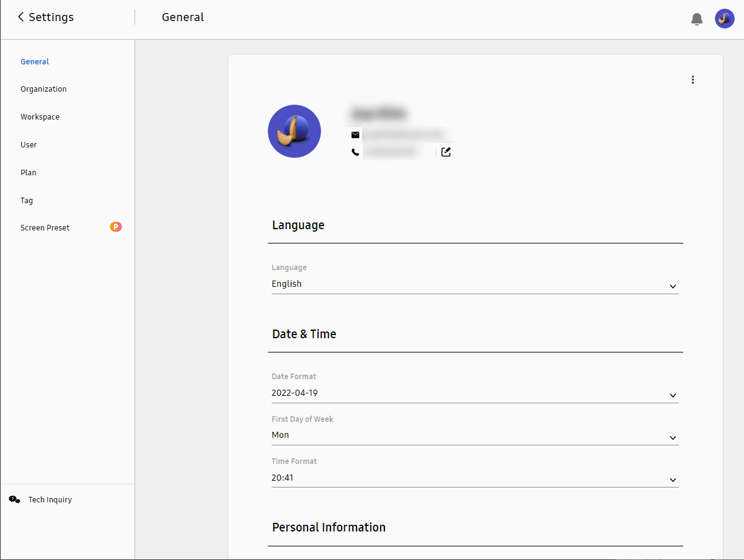The height and width of the screenshot is (560, 744).
Task: Click the P badge next to Screen Preset
Action: click(x=116, y=227)
